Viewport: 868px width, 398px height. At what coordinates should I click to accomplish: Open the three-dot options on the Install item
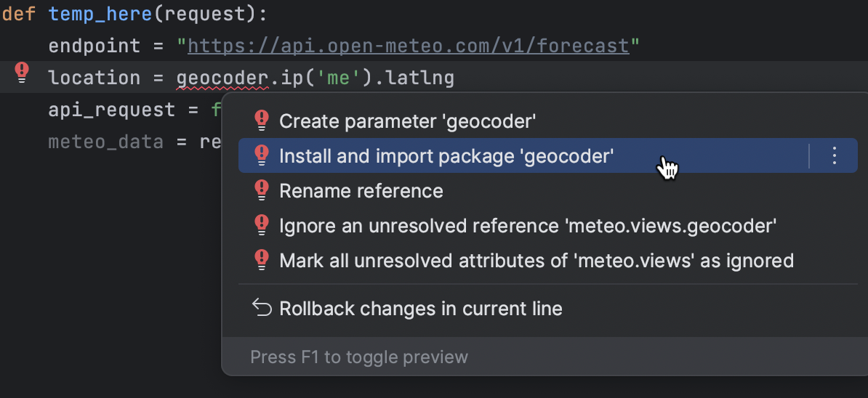click(834, 155)
